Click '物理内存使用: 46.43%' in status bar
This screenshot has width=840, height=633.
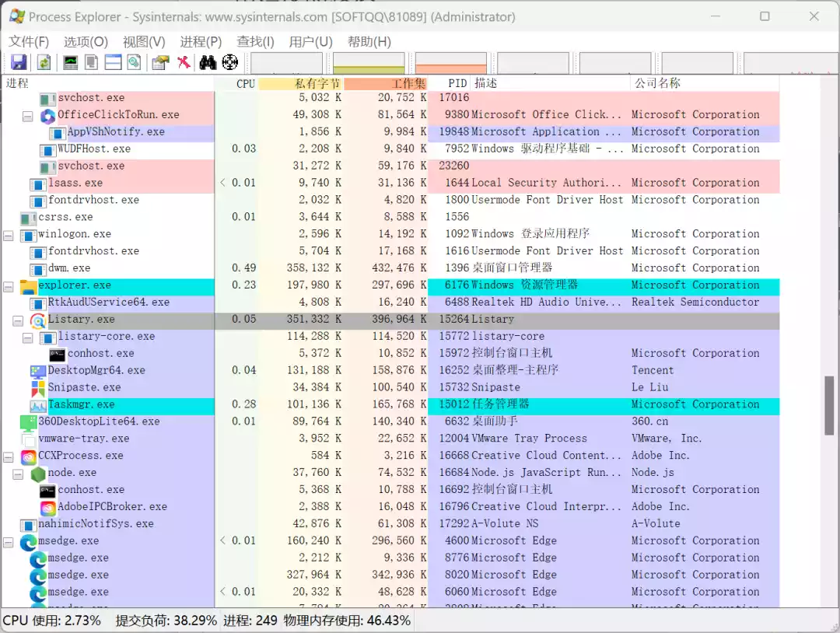pyautogui.click(x=347, y=621)
